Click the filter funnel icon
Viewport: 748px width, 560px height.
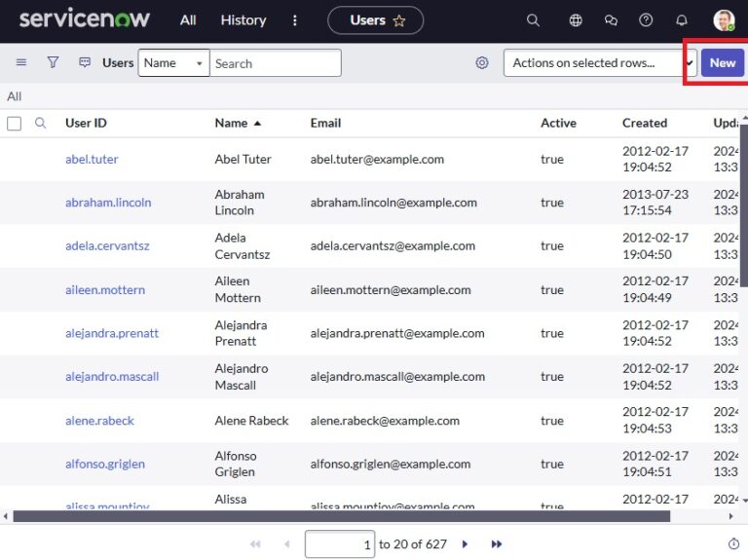(53, 62)
